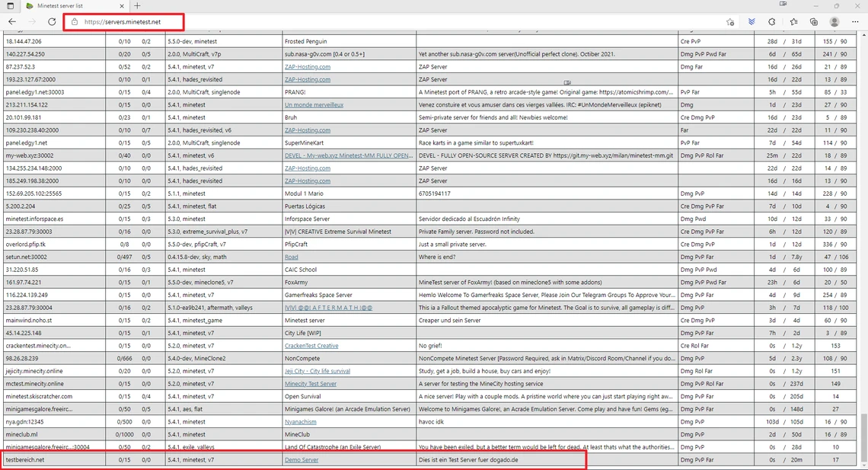Viewport: 868px width, 470px height.
Task: Go back to the previous page
Action: tap(12, 22)
